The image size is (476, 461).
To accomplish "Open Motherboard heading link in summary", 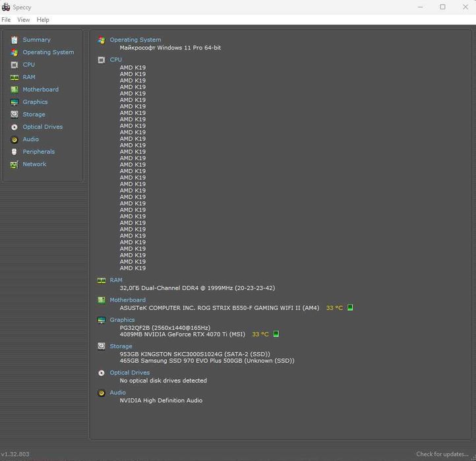I will coord(127,300).
